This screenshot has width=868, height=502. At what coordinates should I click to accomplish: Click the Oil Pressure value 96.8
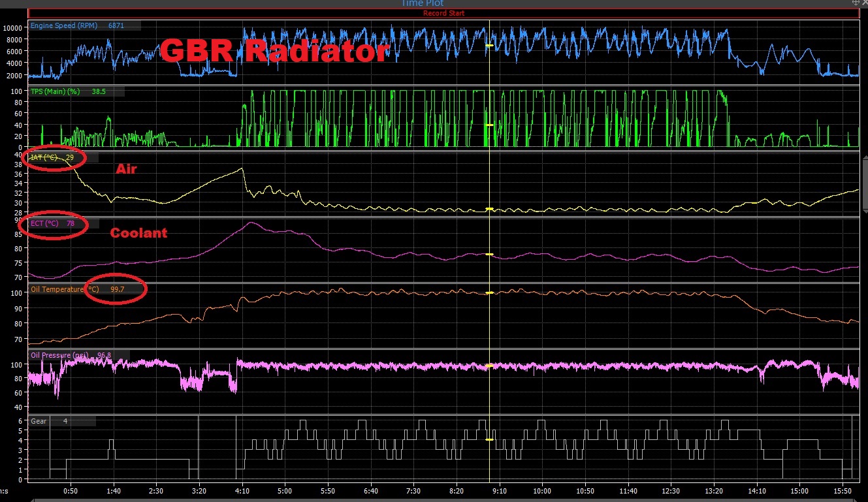(104, 355)
